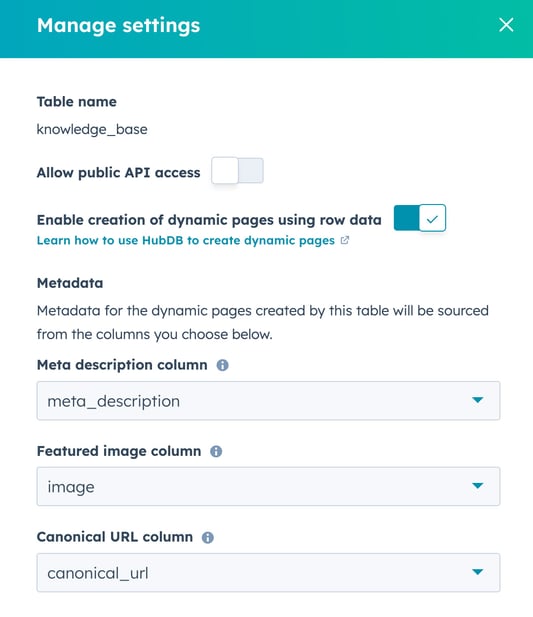Disable creation of dynamic pages toggle
The height and width of the screenshot is (617, 533).
(x=420, y=218)
